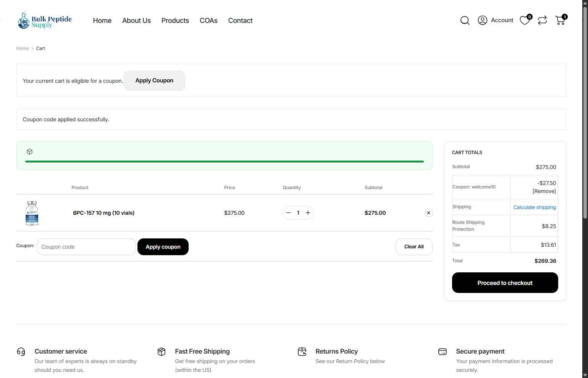
Task: Open Contact menu item
Action: click(x=241, y=21)
